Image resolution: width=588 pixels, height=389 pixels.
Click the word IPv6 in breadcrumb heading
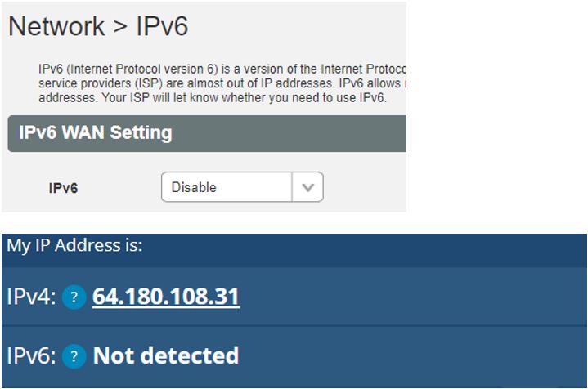[x=162, y=26]
